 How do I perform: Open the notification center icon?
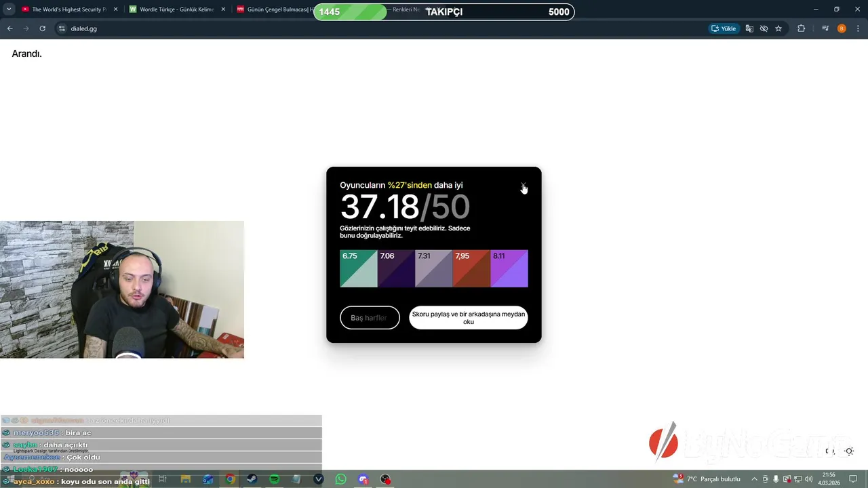click(x=853, y=479)
